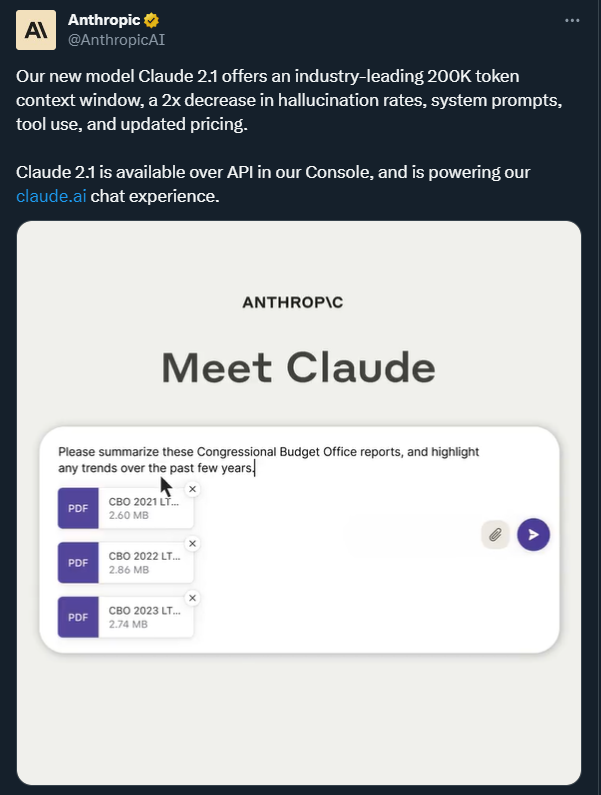Open the claude.ai link
The image size is (601, 795).
50,196
